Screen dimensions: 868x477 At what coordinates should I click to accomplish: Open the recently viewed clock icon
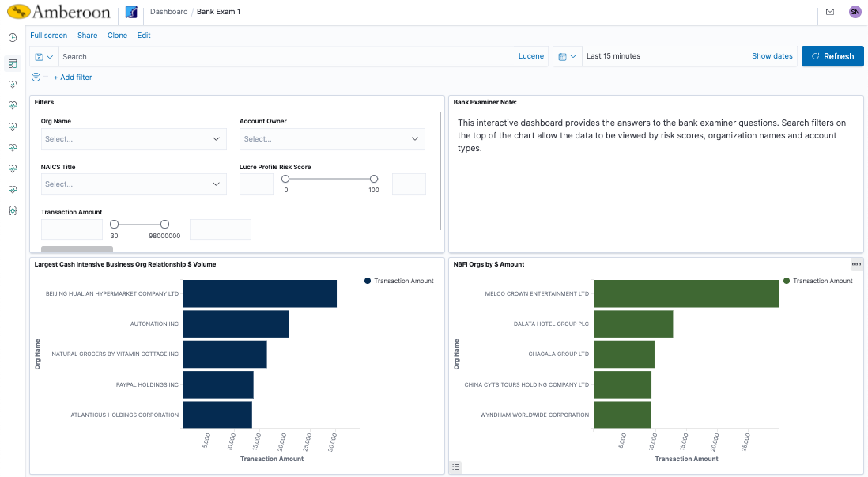[13, 38]
